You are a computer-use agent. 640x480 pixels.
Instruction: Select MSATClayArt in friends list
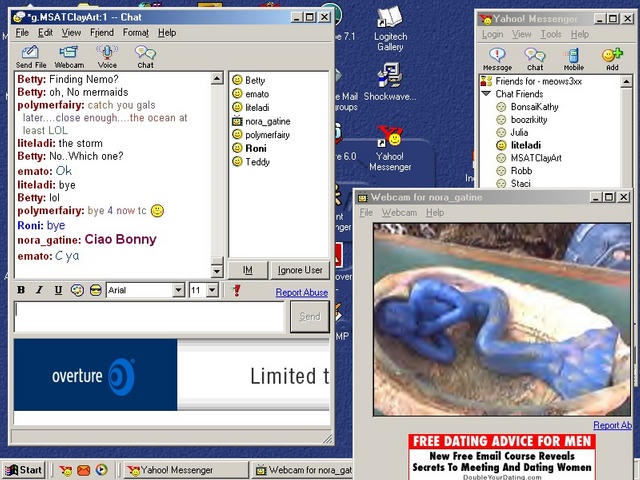[x=536, y=158]
